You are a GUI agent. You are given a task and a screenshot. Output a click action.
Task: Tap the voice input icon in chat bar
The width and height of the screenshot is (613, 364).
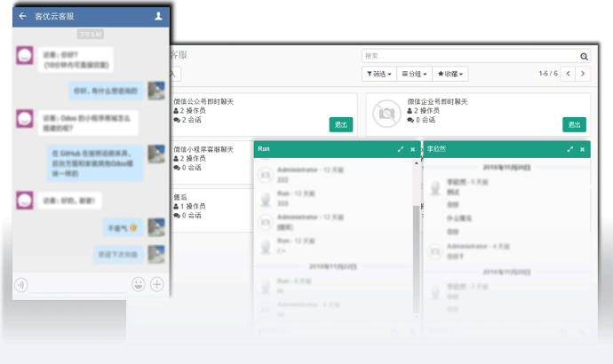21,284
